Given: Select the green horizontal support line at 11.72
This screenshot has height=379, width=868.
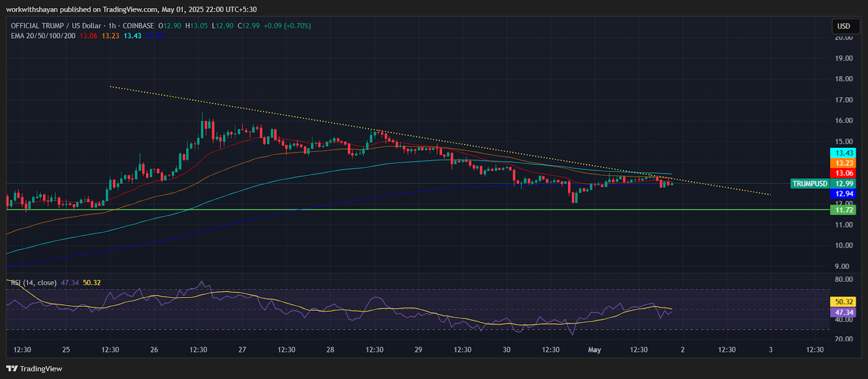Looking at the screenshot, I should click(x=418, y=209).
